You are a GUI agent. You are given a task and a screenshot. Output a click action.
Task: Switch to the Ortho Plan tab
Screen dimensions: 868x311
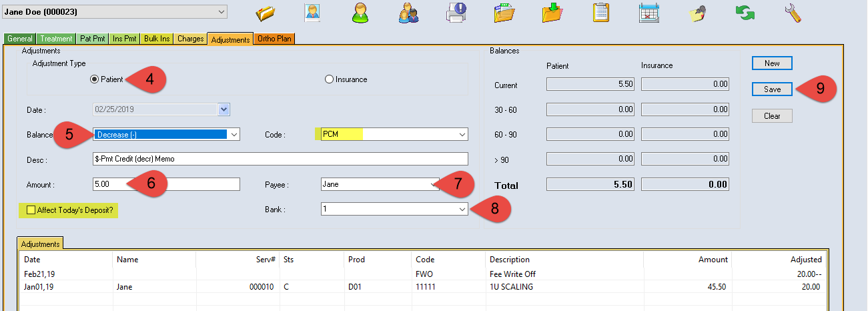[274, 39]
